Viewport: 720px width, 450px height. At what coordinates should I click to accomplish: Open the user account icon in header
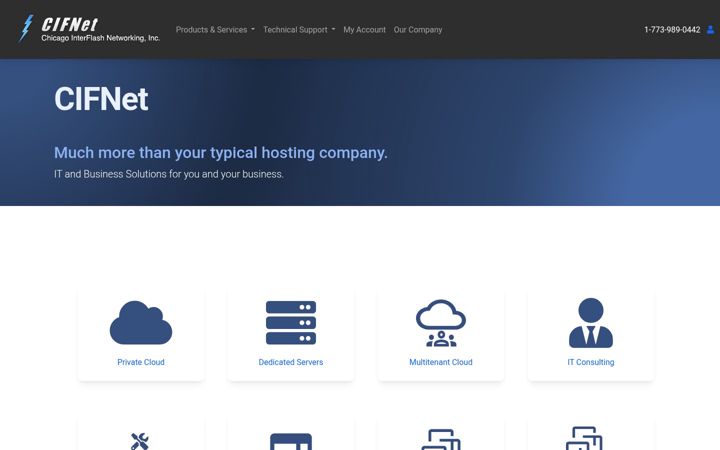tap(710, 29)
